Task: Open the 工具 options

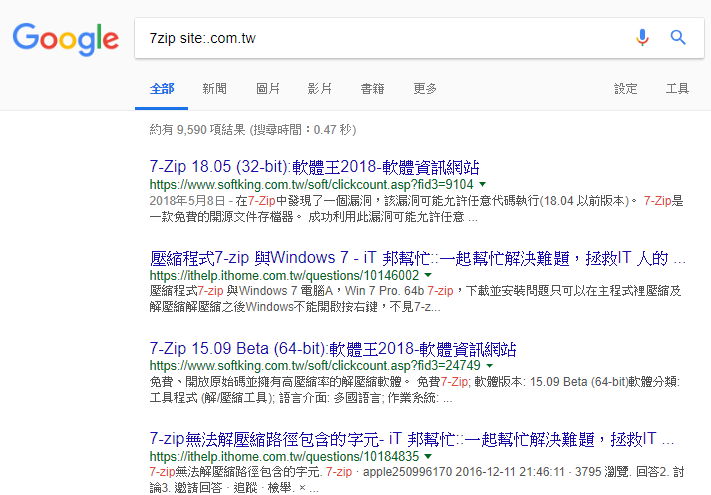Action: point(677,89)
